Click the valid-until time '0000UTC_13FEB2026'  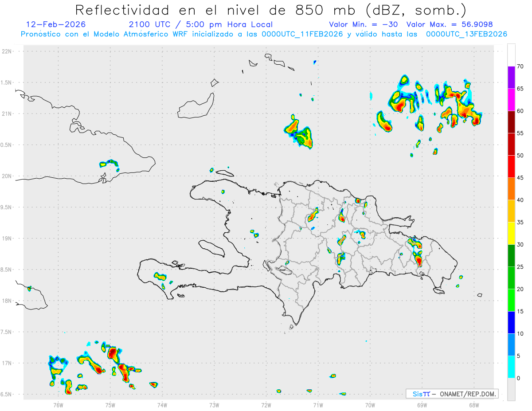tap(466, 34)
